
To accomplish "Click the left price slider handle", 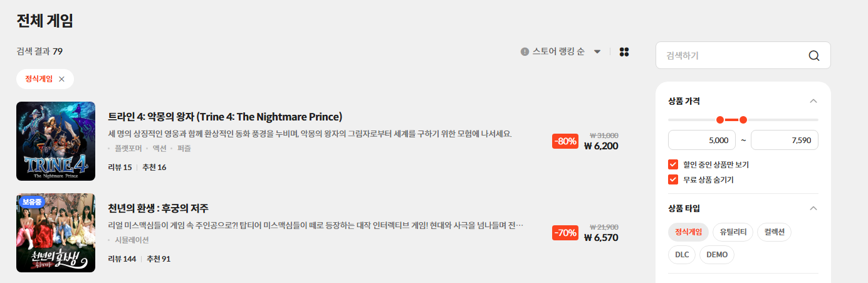I will point(719,120).
